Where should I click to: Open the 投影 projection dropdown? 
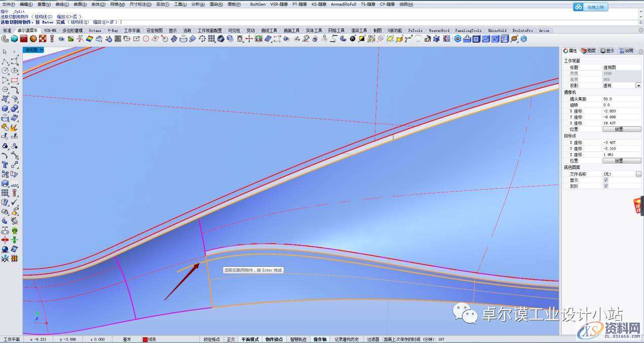(x=638, y=86)
